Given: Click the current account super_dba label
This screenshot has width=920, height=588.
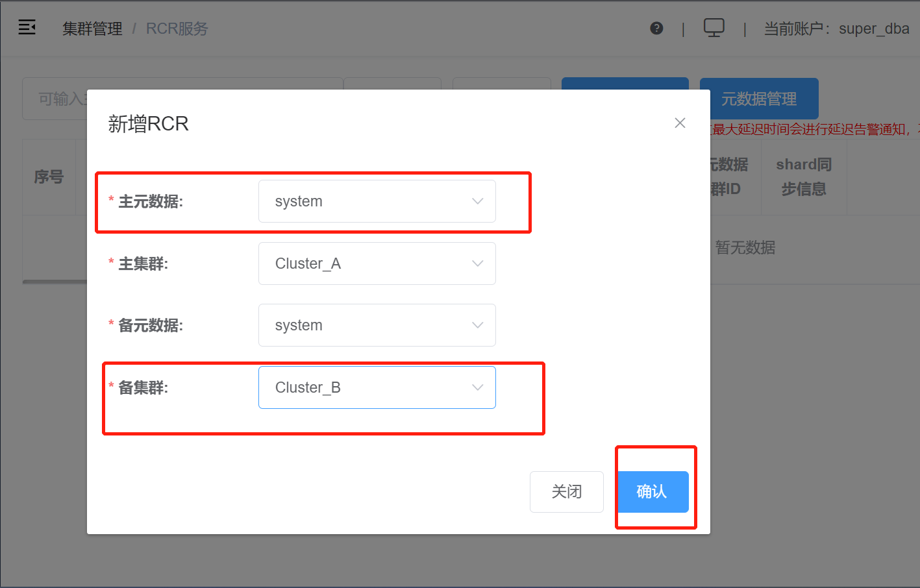Looking at the screenshot, I should [x=836, y=29].
